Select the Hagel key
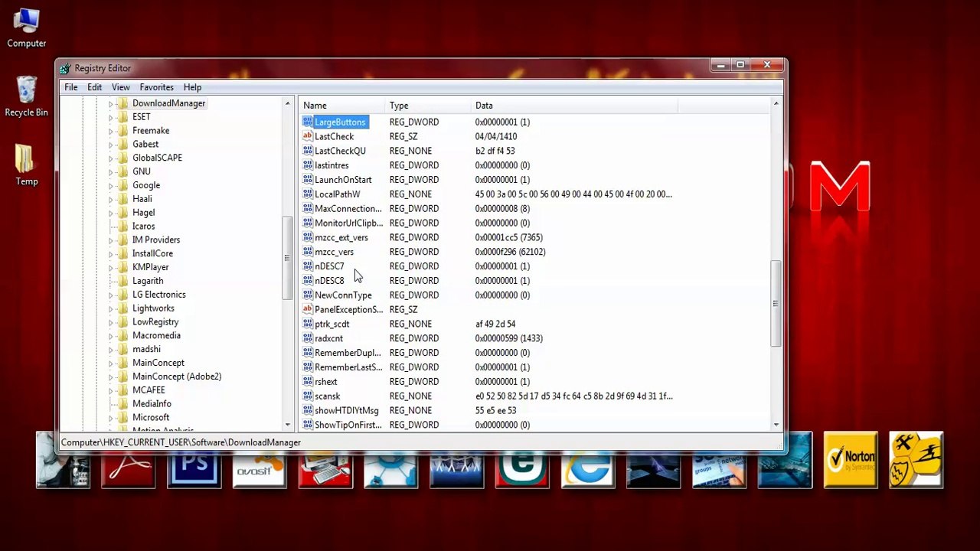 (143, 213)
